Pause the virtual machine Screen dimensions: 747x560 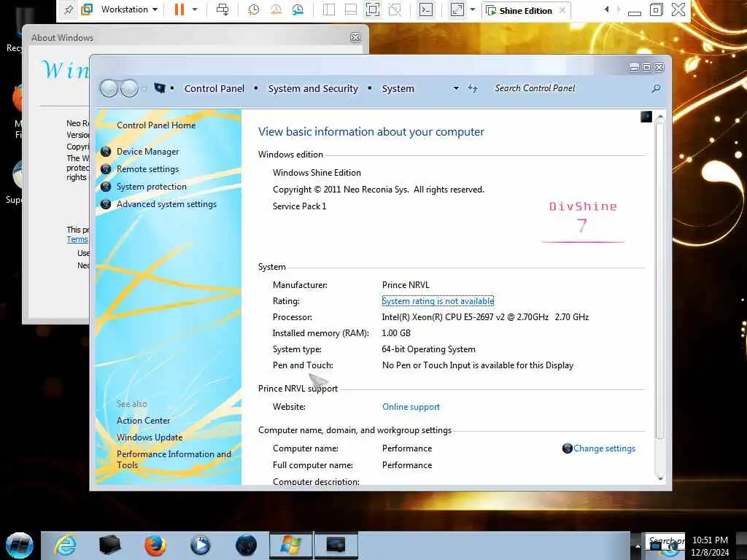point(179,9)
